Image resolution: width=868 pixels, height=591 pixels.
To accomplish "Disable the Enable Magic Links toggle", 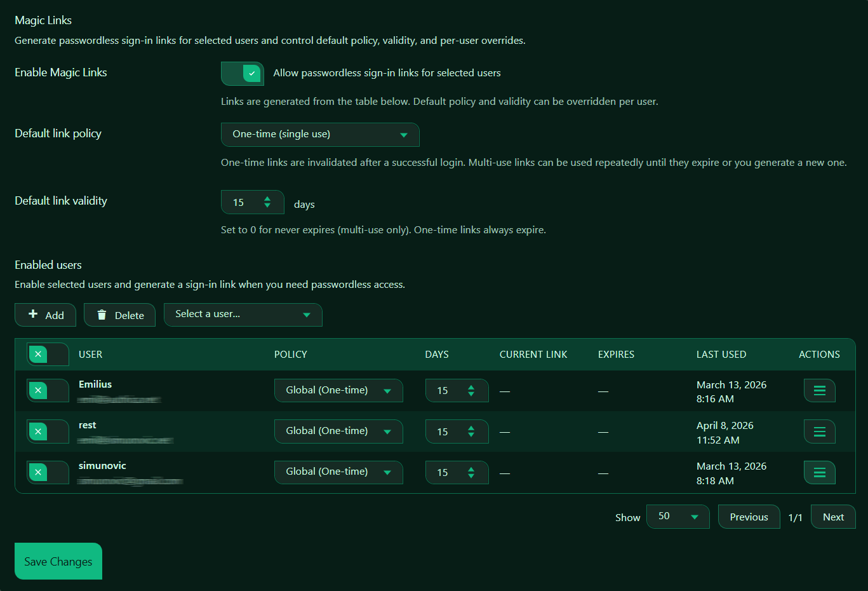I will [243, 74].
